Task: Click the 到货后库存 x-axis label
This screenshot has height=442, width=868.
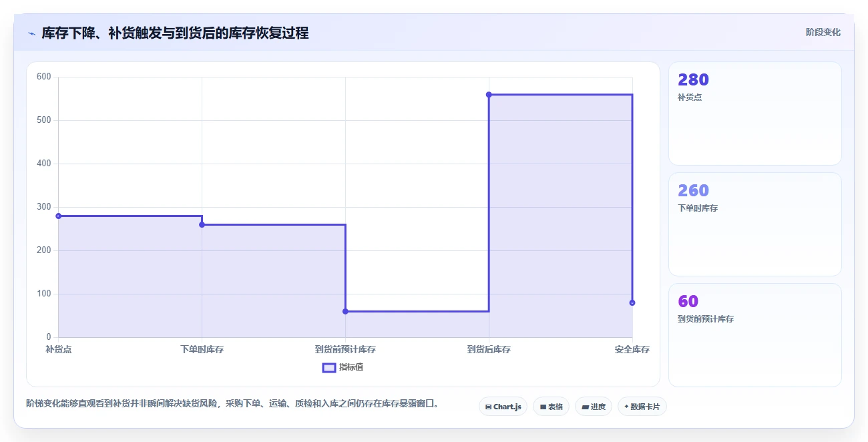Action: point(489,349)
